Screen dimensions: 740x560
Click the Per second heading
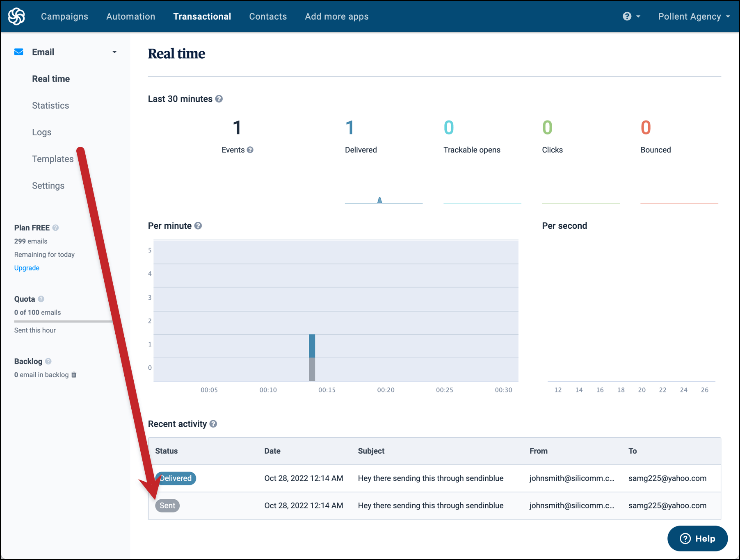pyautogui.click(x=564, y=226)
